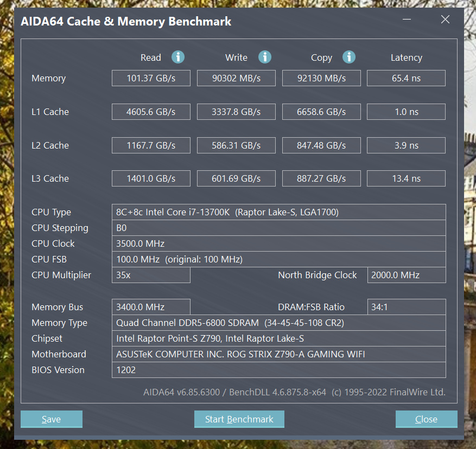Click Chipset field Raptor Point-S Z790
Viewport: 476px width, 449px height.
coord(278,338)
